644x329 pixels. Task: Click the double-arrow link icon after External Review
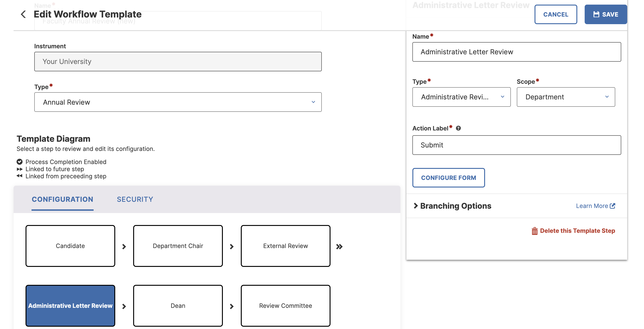339,247
